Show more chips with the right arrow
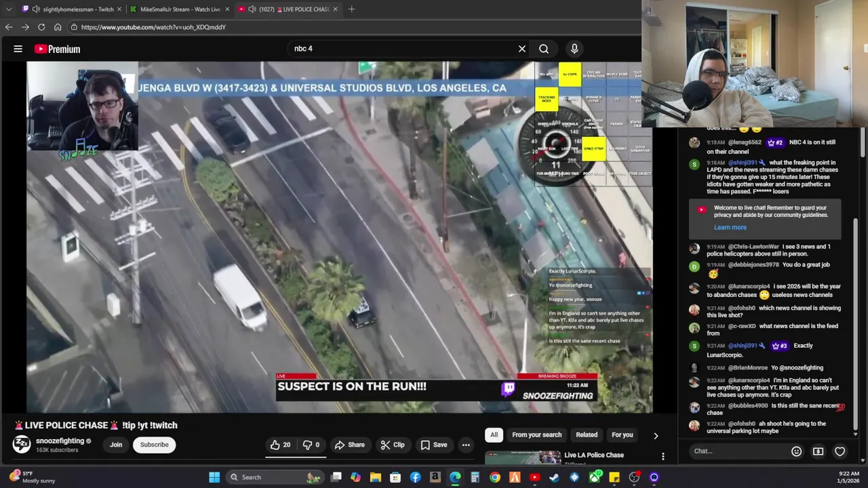The image size is (868, 488). pos(656,435)
